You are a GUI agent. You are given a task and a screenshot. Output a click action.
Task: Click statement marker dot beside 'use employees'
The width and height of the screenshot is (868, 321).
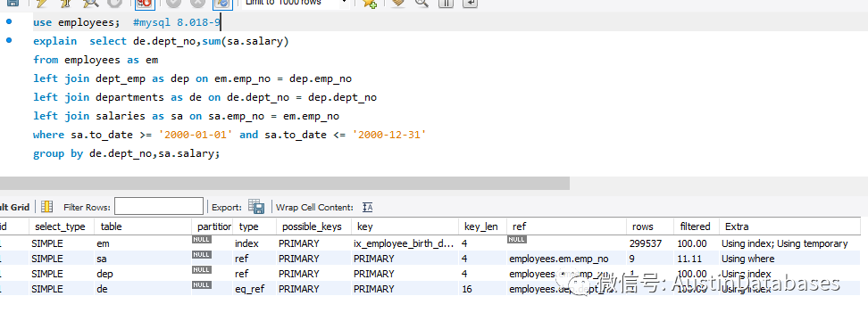[x=9, y=22]
